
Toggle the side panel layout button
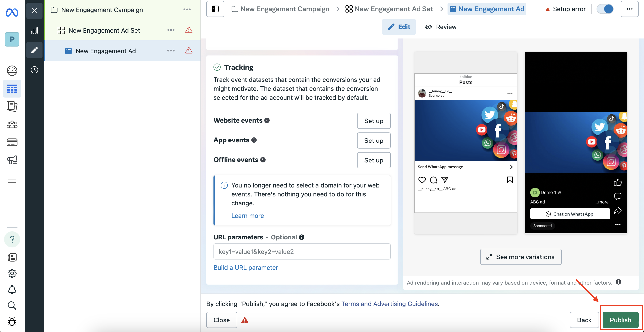(x=215, y=9)
